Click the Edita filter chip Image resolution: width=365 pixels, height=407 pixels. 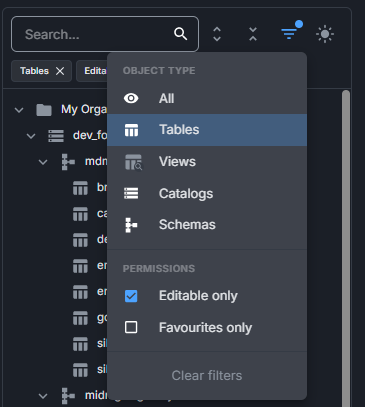(93, 71)
